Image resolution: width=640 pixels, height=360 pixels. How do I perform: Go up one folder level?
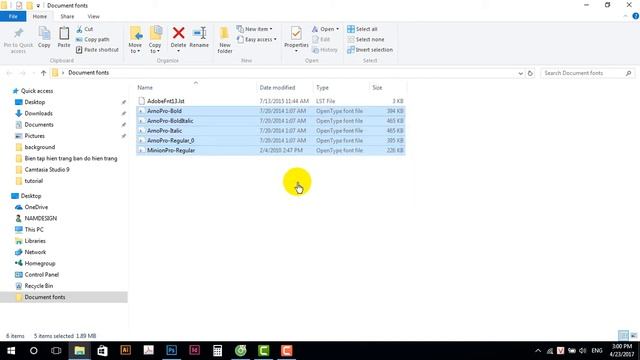point(43,73)
